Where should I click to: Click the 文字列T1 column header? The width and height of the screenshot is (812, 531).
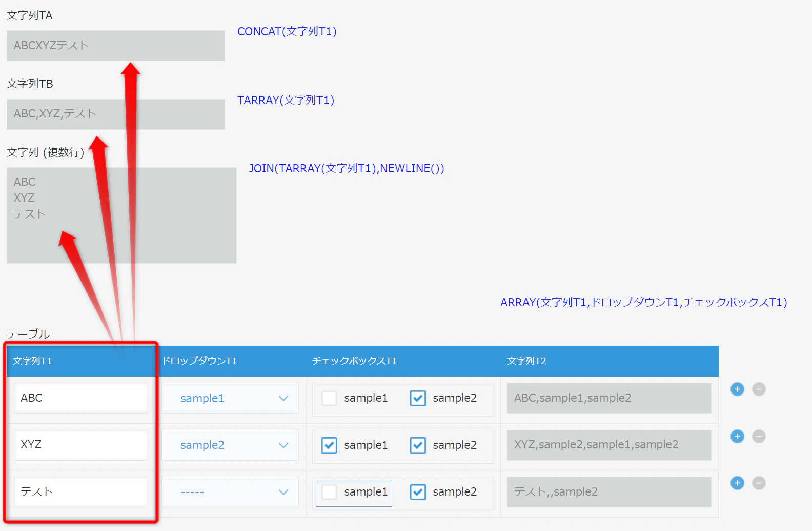32,361
